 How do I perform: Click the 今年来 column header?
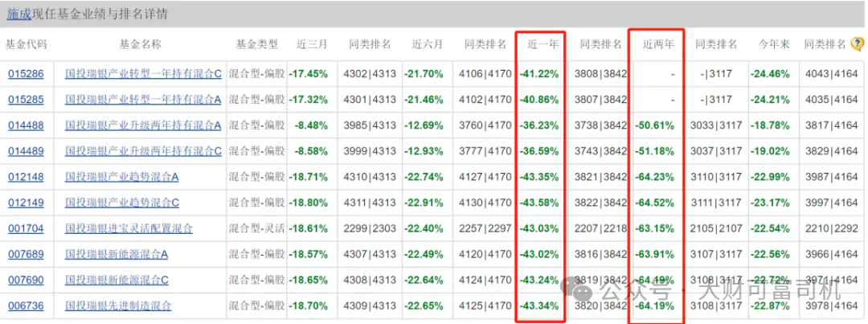[x=773, y=45]
